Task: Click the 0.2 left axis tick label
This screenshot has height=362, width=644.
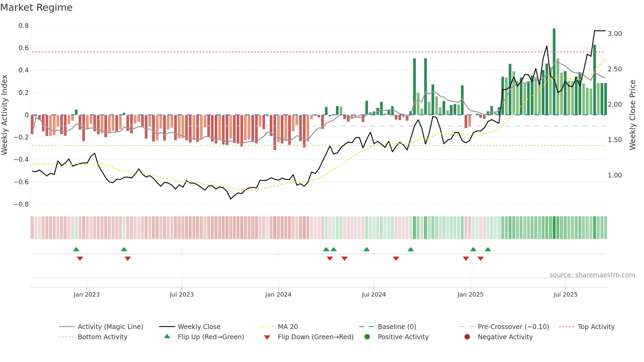Action: (24, 93)
